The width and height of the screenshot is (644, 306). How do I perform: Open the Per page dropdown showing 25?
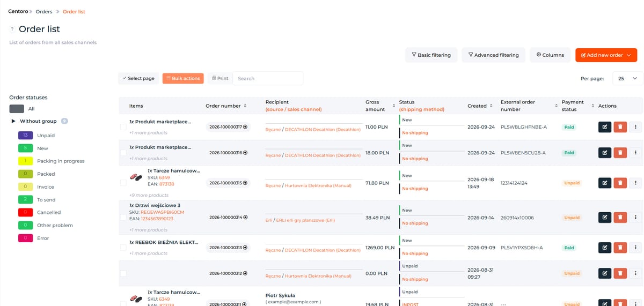(627, 78)
